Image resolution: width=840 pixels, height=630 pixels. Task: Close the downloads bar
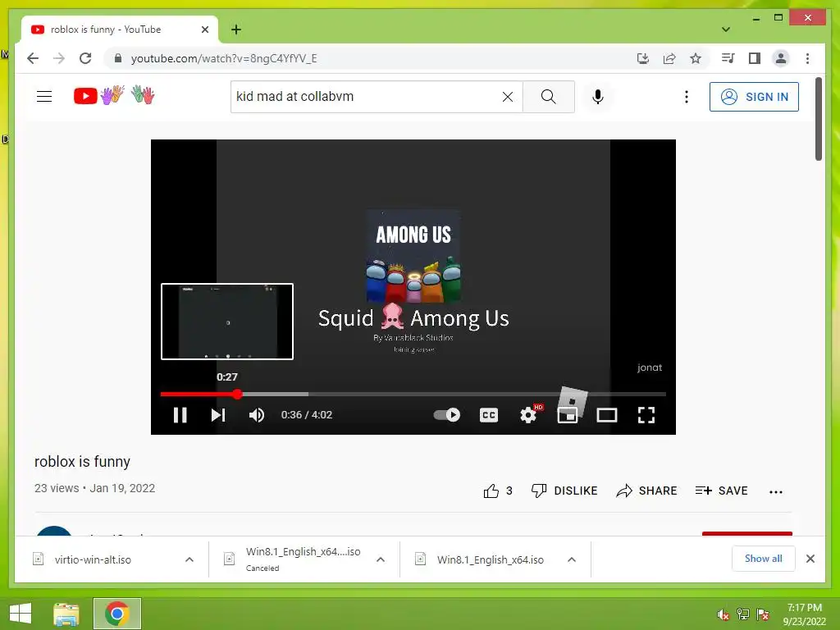coord(810,559)
